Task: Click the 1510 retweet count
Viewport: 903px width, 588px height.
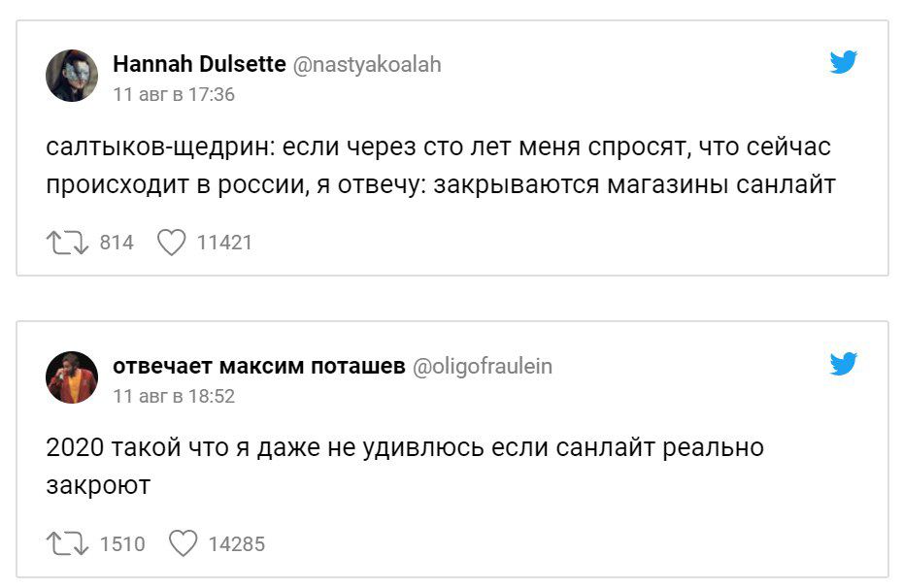Action: click(x=122, y=543)
